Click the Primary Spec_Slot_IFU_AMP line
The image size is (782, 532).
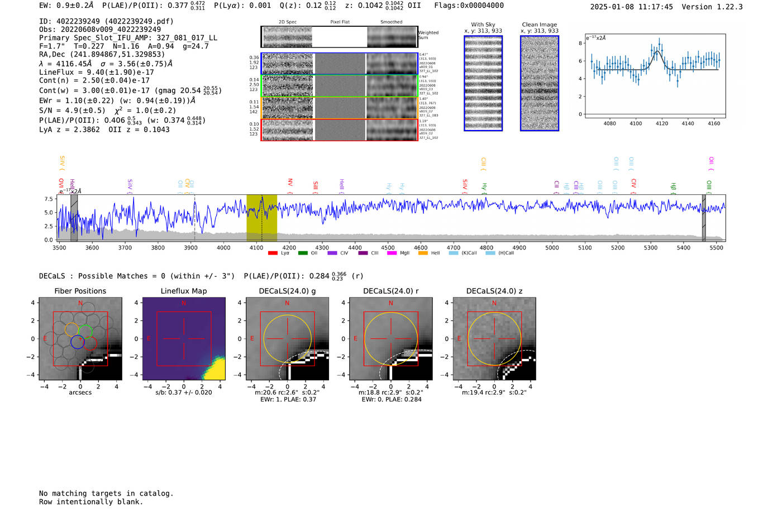tap(128, 38)
